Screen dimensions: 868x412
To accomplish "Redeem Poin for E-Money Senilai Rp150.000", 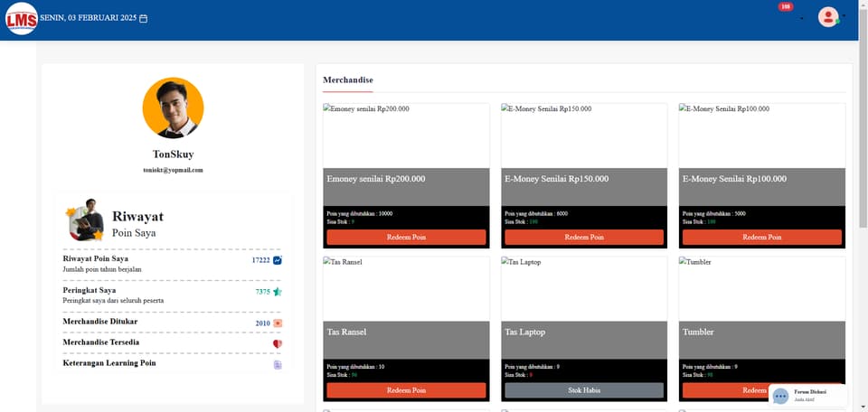I will pyautogui.click(x=584, y=238).
